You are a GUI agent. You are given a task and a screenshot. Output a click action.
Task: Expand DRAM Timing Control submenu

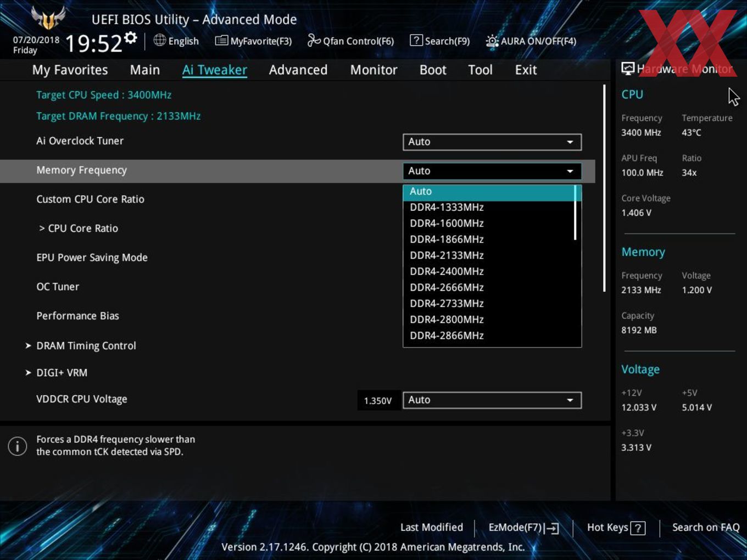coord(81,345)
